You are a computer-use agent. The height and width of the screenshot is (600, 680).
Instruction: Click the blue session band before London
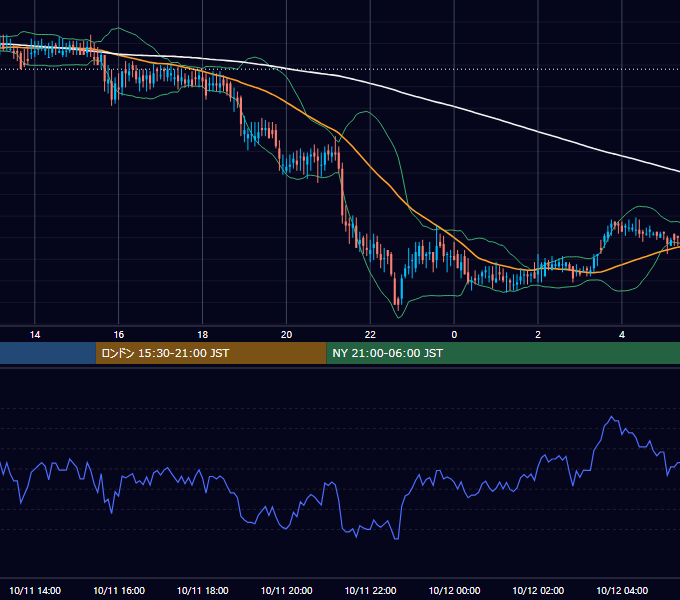point(48,353)
